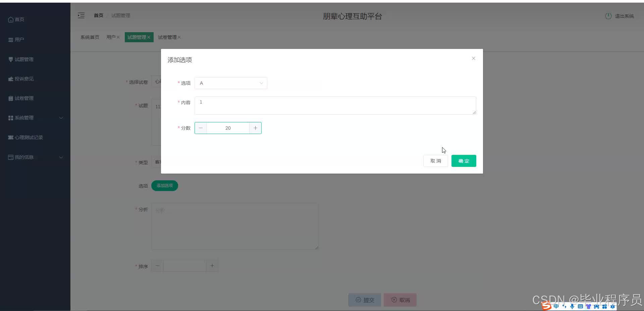Click the 排序 number field
This screenshot has height=311, width=644.
(184, 266)
